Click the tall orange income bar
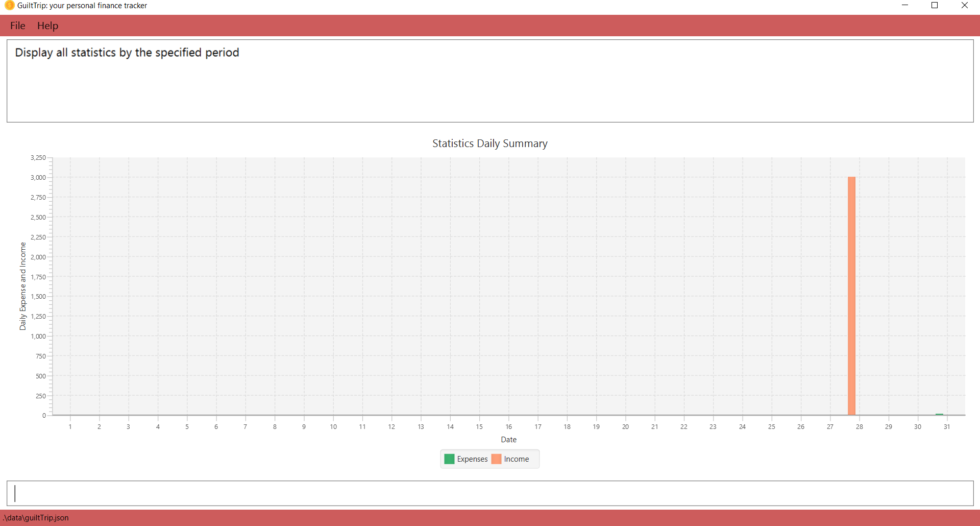Viewport: 980px width, 526px height. click(851, 296)
